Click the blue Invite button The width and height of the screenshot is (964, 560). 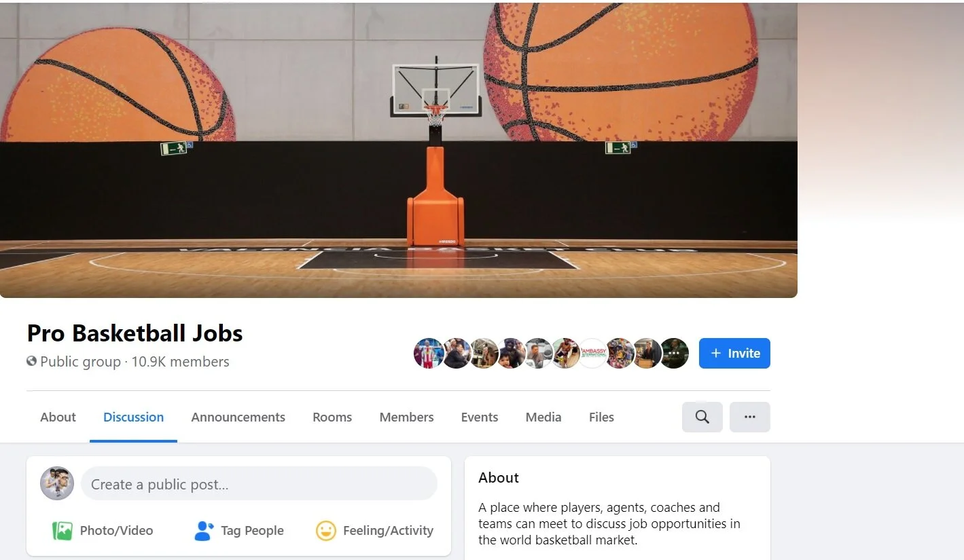pyautogui.click(x=734, y=353)
